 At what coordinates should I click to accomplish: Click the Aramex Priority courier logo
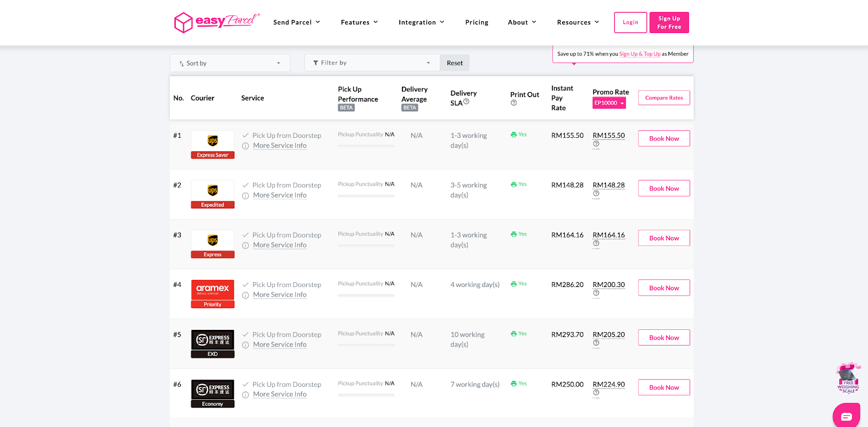click(x=213, y=294)
